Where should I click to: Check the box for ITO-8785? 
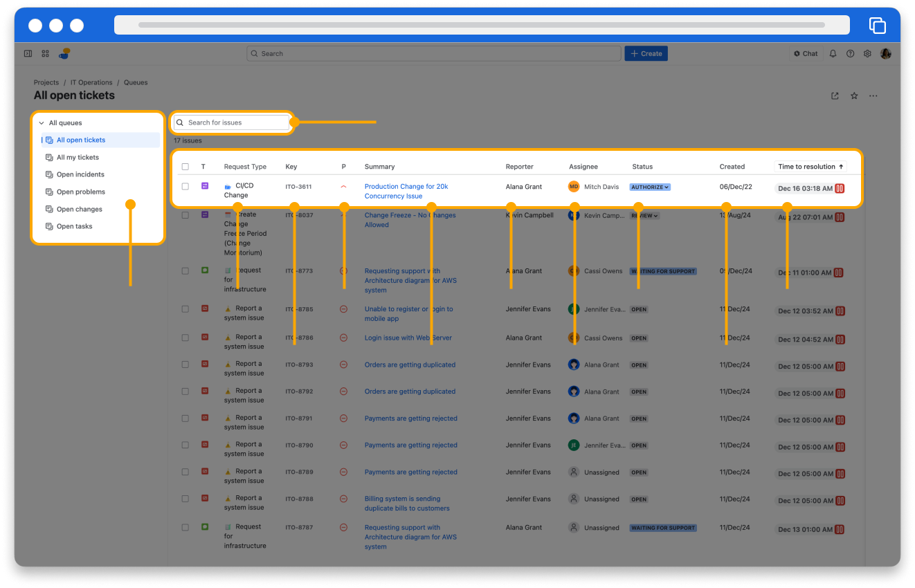coord(185,309)
